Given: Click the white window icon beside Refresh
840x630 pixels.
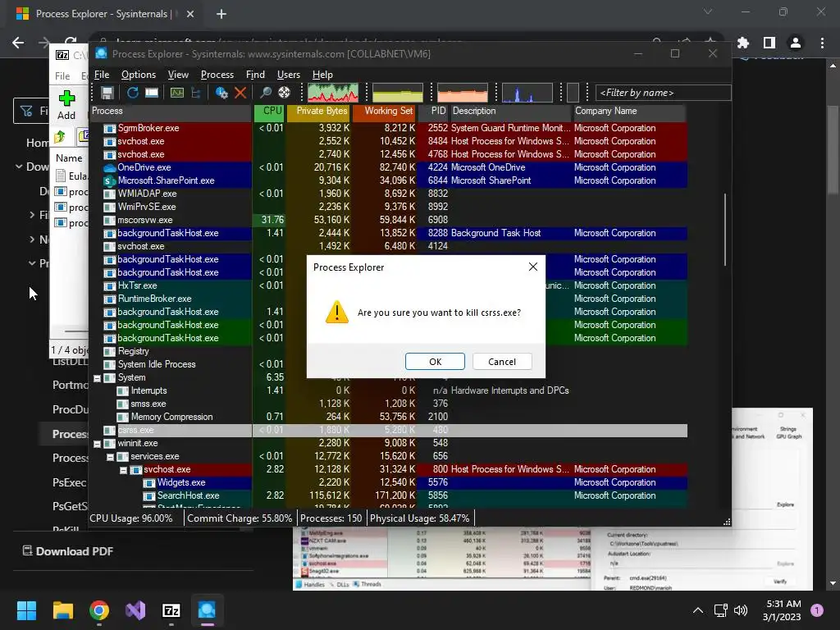Looking at the screenshot, I should pos(152,93).
